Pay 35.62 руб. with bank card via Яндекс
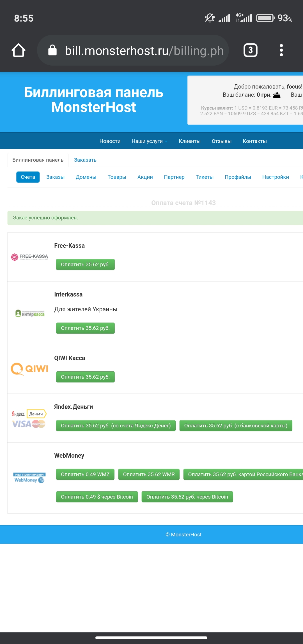303x644 pixels. coord(236,426)
